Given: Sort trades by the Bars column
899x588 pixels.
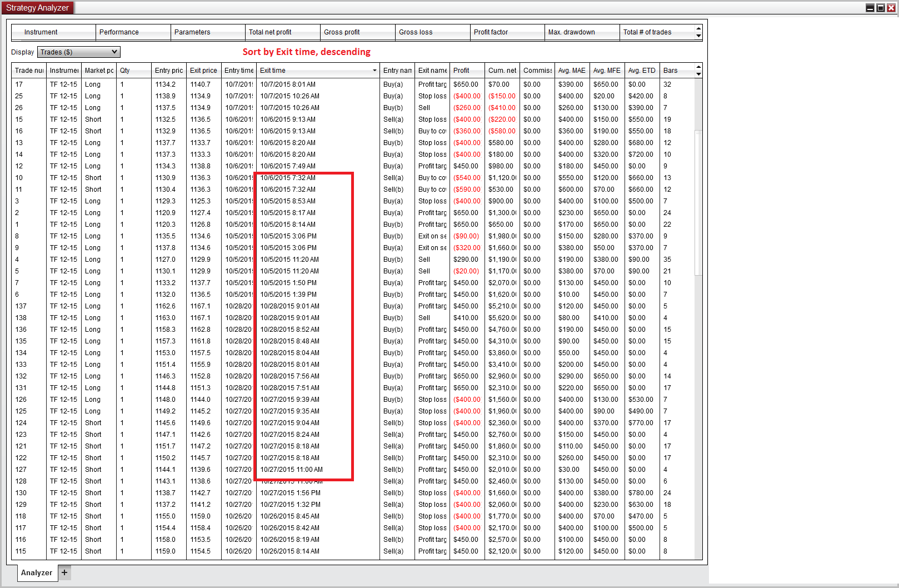Looking at the screenshot, I should 677,71.
